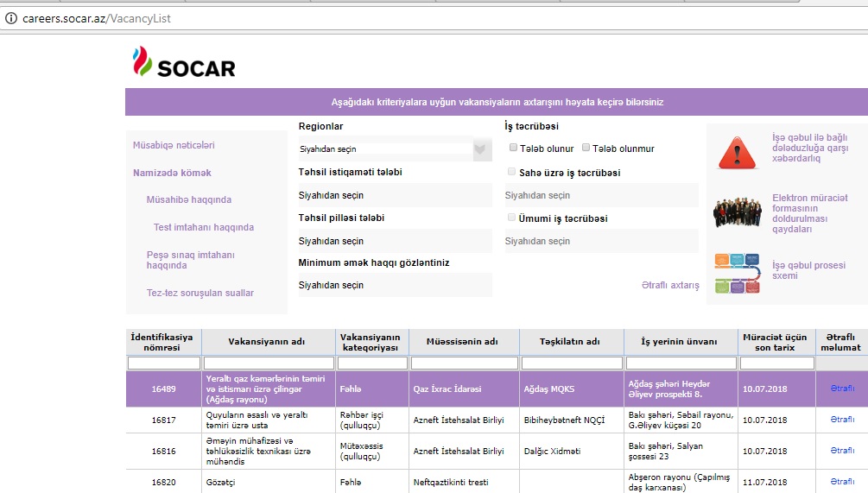Sort by İş yerinin ünvanı header
This screenshot has width=868, height=493.
(x=681, y=342)
